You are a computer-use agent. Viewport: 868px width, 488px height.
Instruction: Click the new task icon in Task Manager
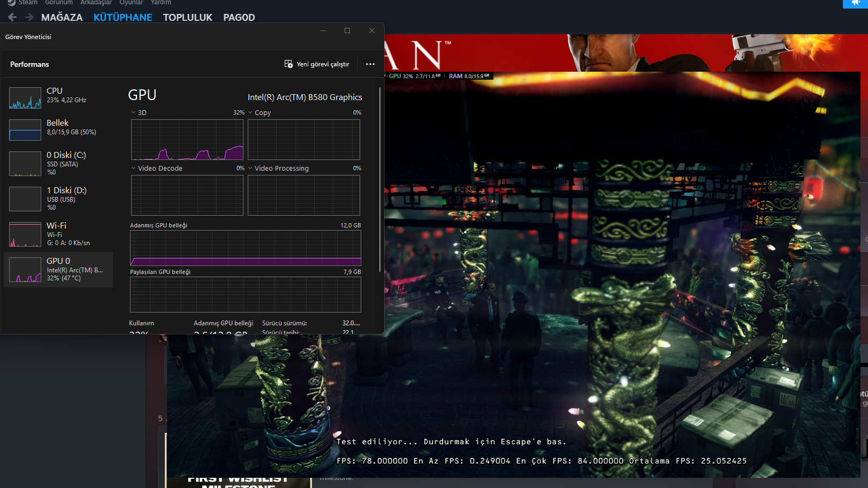288,64
